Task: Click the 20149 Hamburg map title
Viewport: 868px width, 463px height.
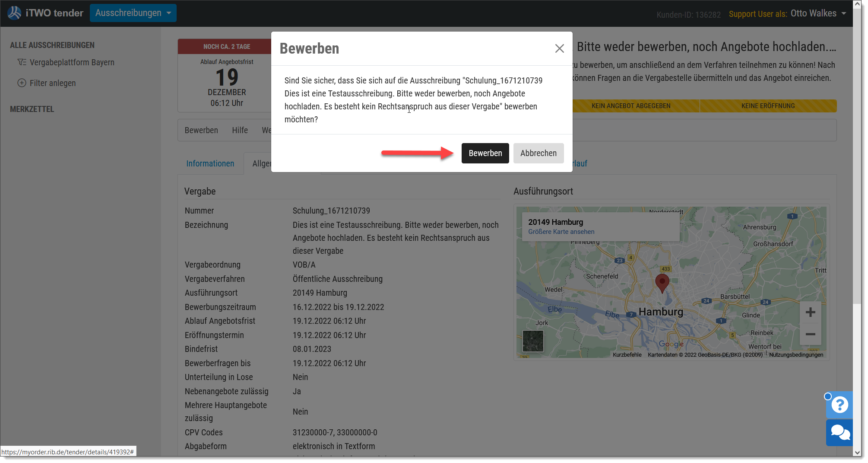Action: (555, 222)
